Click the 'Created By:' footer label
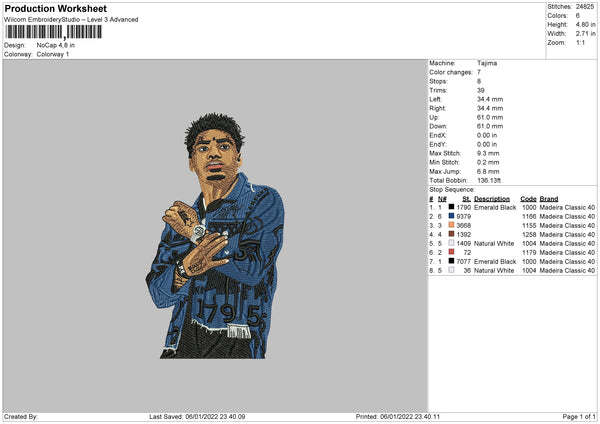This screenshot has height=424, width=600. pos(21,417)
